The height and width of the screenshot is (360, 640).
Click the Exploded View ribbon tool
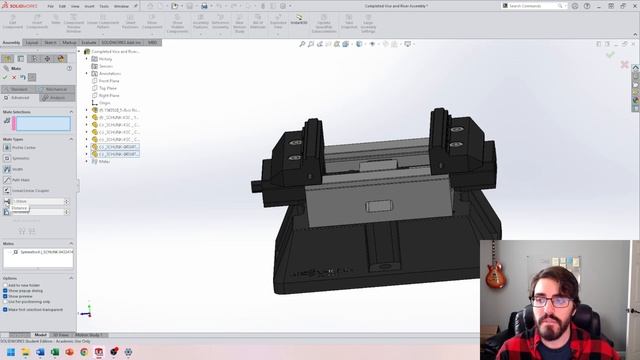pos(278,22)
